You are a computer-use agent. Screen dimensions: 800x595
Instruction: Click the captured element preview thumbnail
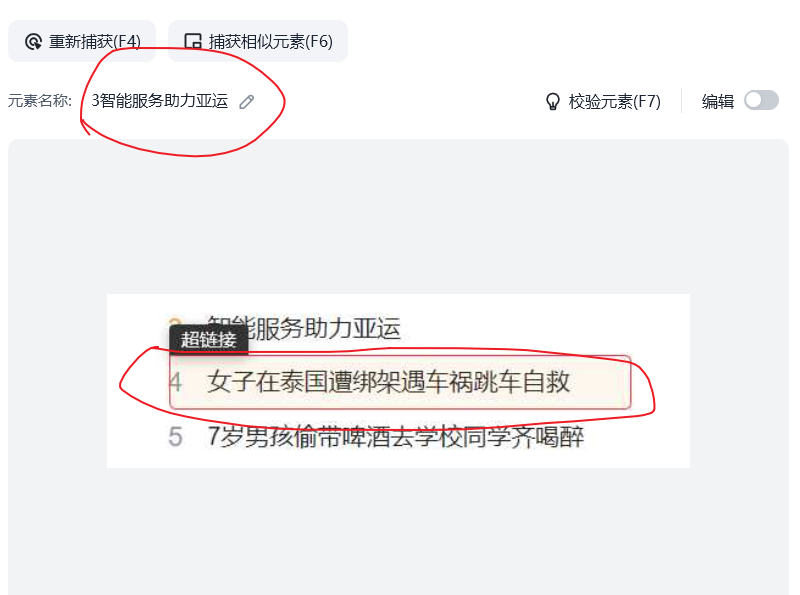coord(398,381)
